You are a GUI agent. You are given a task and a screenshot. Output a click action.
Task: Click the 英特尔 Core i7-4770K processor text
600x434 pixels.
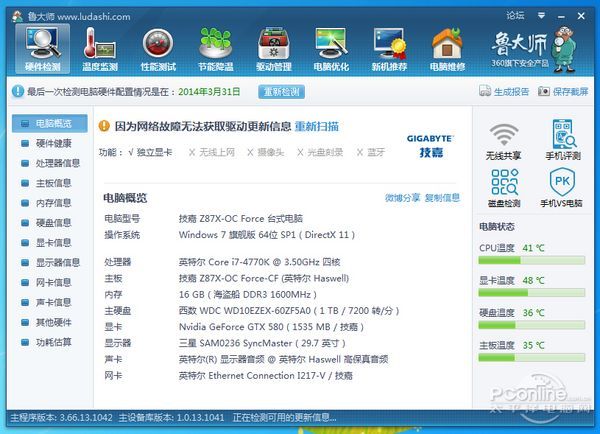click(259, 262)
